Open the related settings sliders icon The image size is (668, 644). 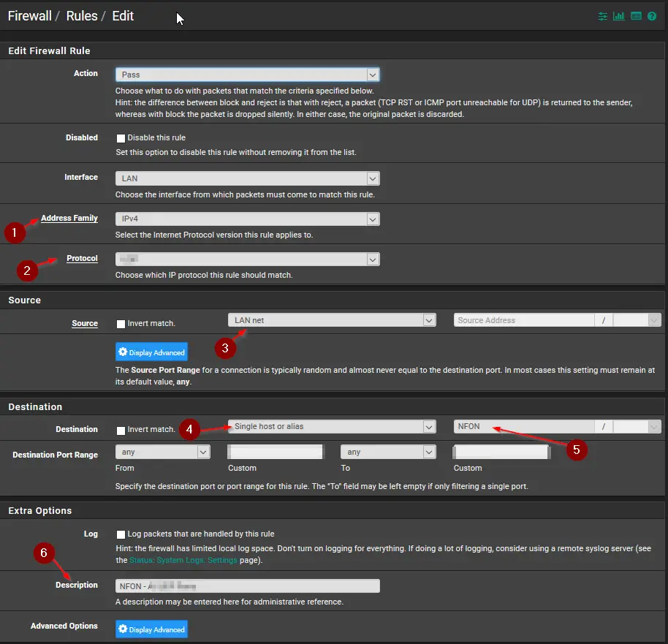(602, 16)
